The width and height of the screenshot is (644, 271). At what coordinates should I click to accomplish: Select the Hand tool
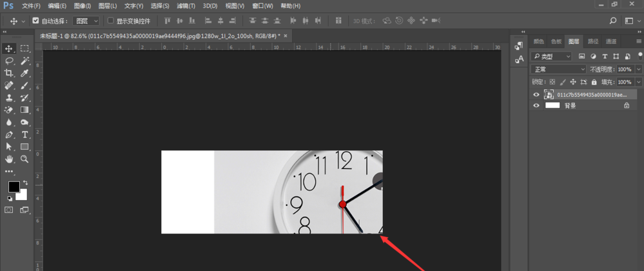(x=8, y=159)
